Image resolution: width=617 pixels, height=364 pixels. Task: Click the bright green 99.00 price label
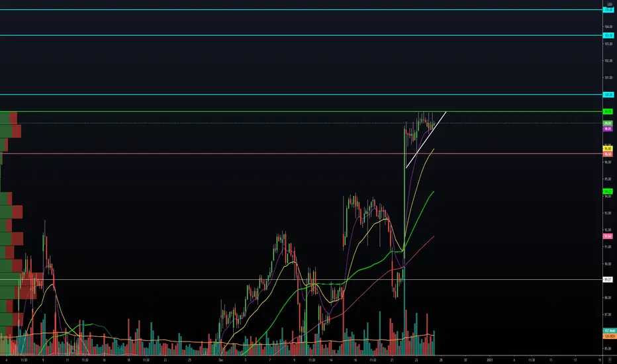coord(608,112)
